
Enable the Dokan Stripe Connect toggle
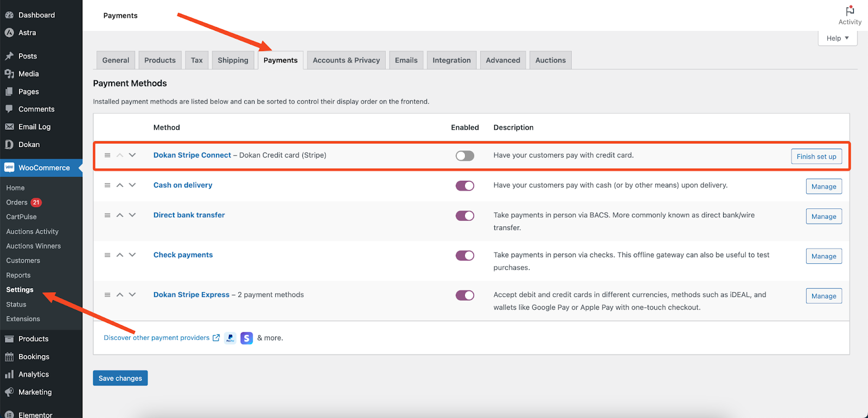coord(465,156)
